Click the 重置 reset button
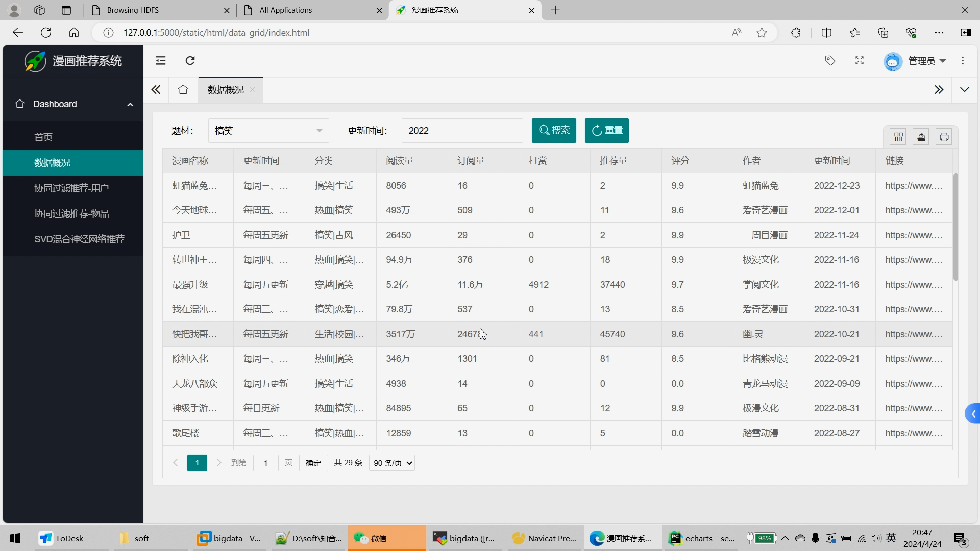This screenshot has height=551, width=980. tap(606, 131)
